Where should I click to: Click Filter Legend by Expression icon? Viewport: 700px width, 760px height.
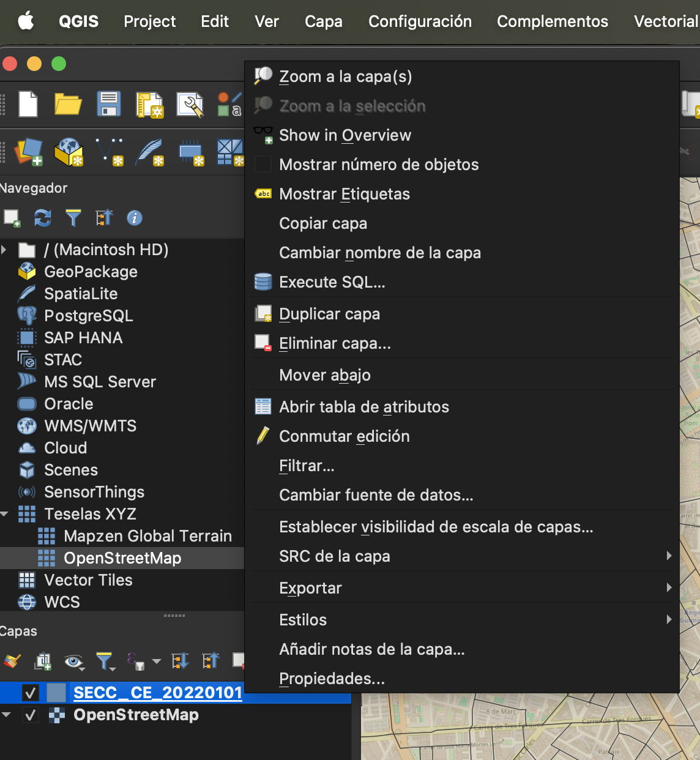tap(136, 661)
